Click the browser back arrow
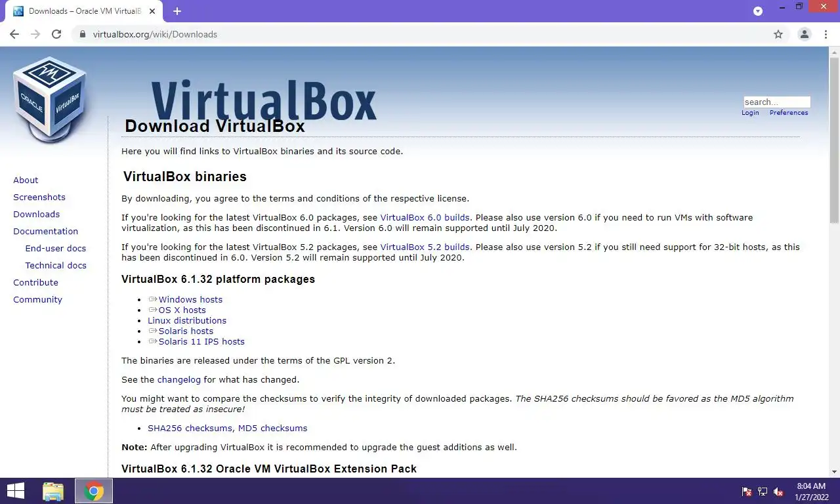 (14, 34)
